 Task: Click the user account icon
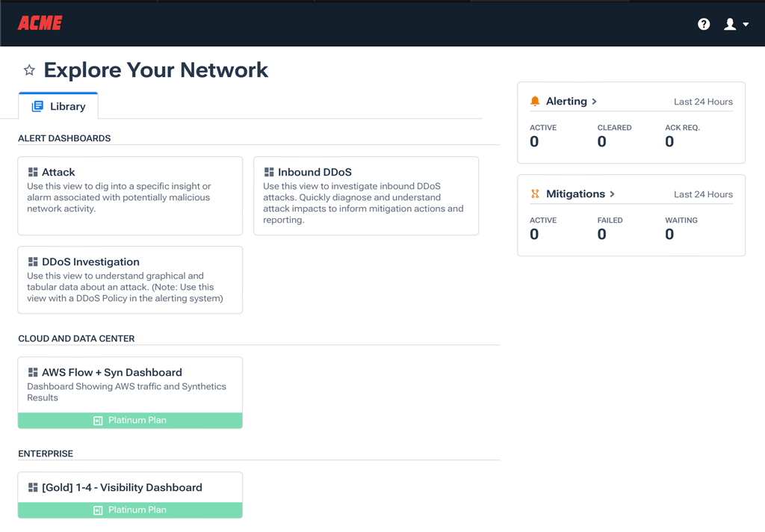[728, 23]
